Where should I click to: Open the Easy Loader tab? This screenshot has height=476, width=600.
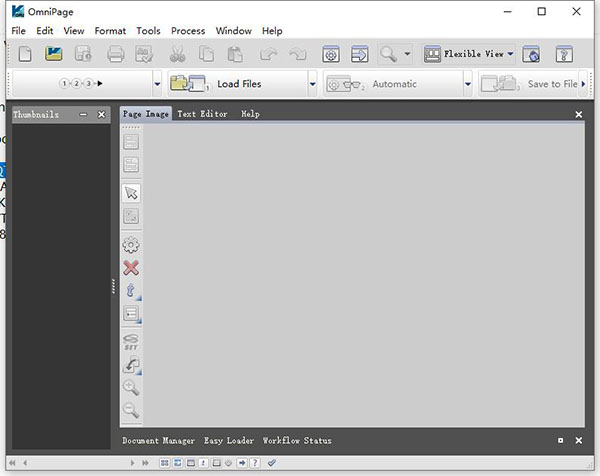[229, 441]
